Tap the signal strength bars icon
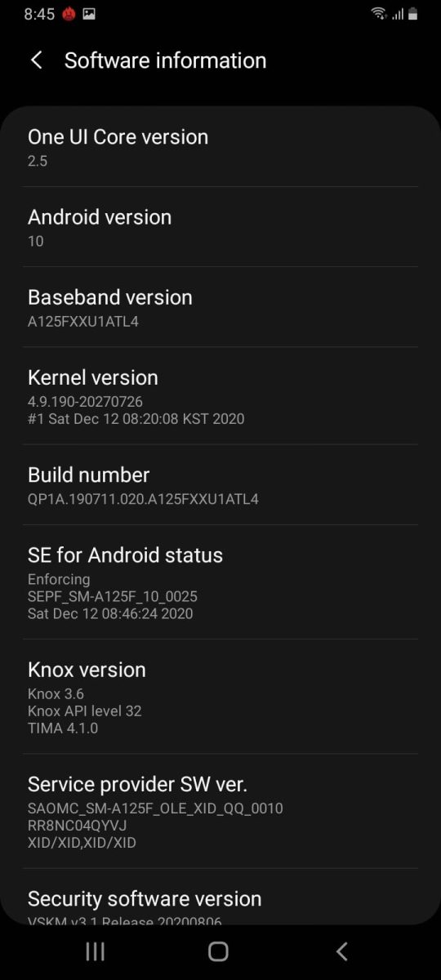Screen dimensions: 441x980 [x=397, y=14]
